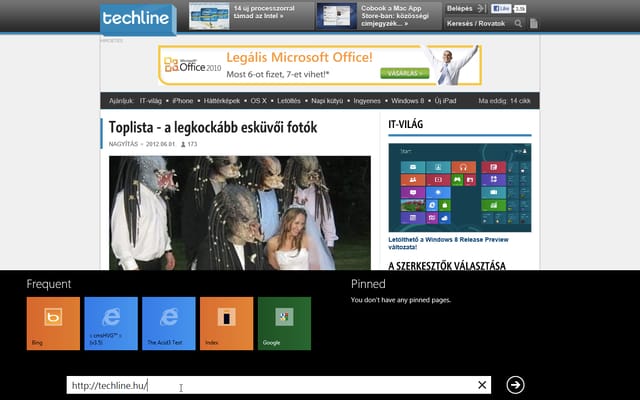Click the 'You don't have any pinned pages.' text

click(x=401, y=300)
